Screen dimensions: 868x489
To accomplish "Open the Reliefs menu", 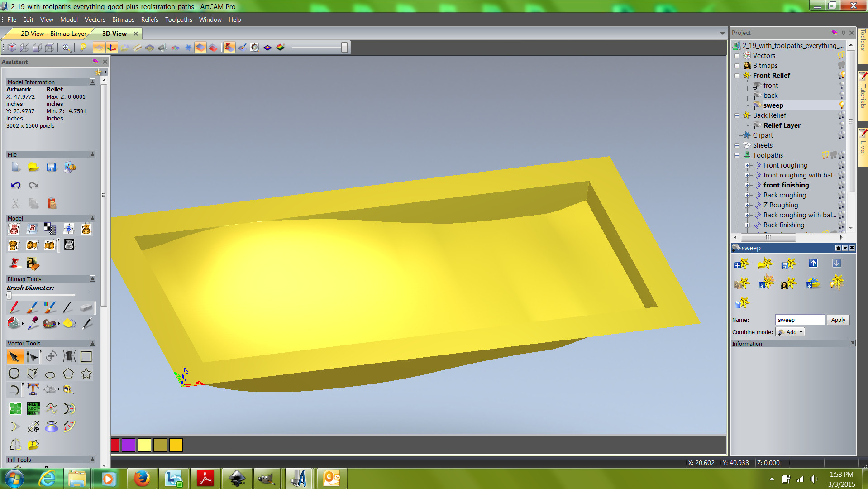I will [x=149, y=19].
